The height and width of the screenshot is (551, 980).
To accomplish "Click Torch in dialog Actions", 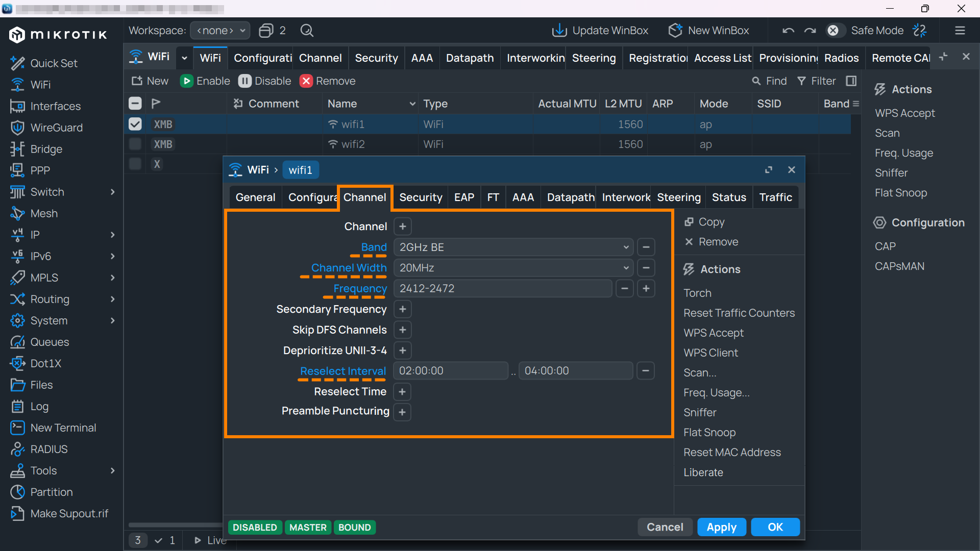I will click(697, 293).
